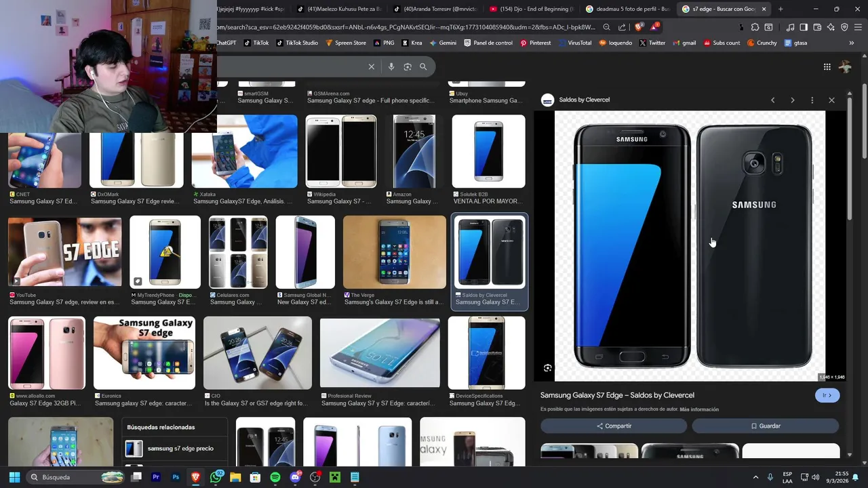Open Premiere Pro from the taskbar
The image size is (868, 488).
(156, 477)
